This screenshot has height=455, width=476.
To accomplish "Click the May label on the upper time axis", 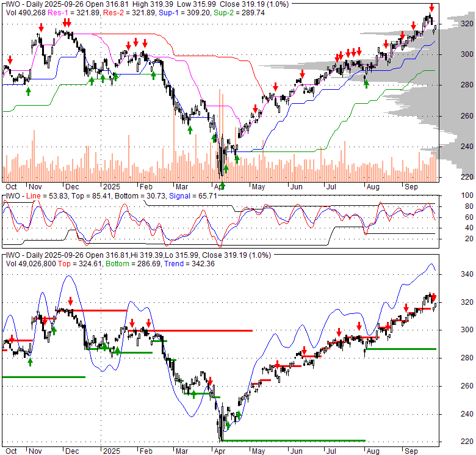I will 258,187.
